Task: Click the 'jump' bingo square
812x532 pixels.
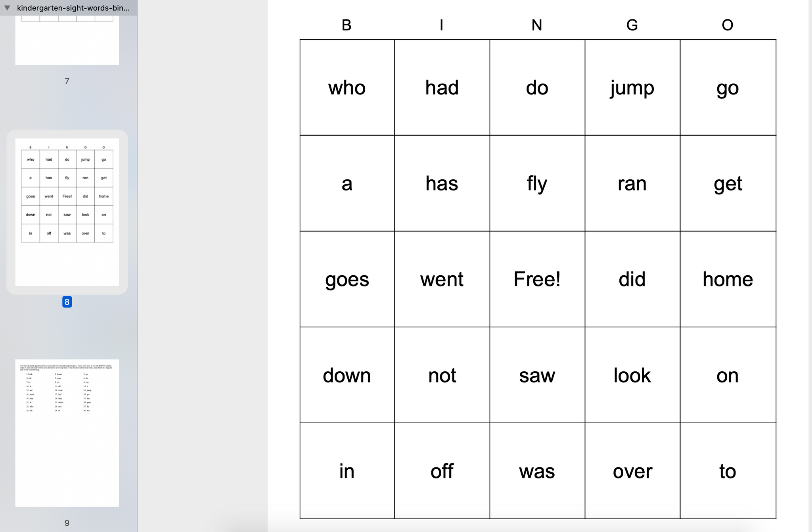Action: (632, 88)
